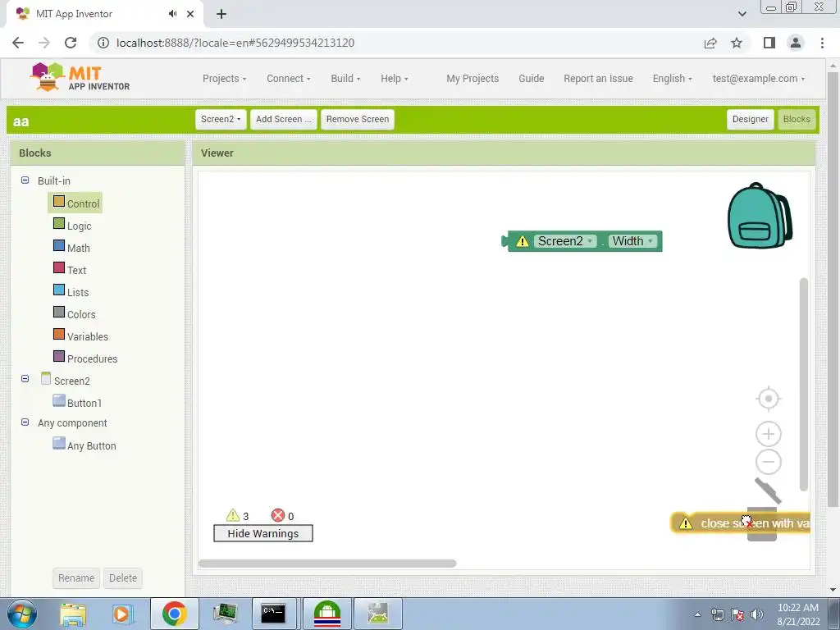
Task: Click the Report an Issue link
Action: click(598, 79)
